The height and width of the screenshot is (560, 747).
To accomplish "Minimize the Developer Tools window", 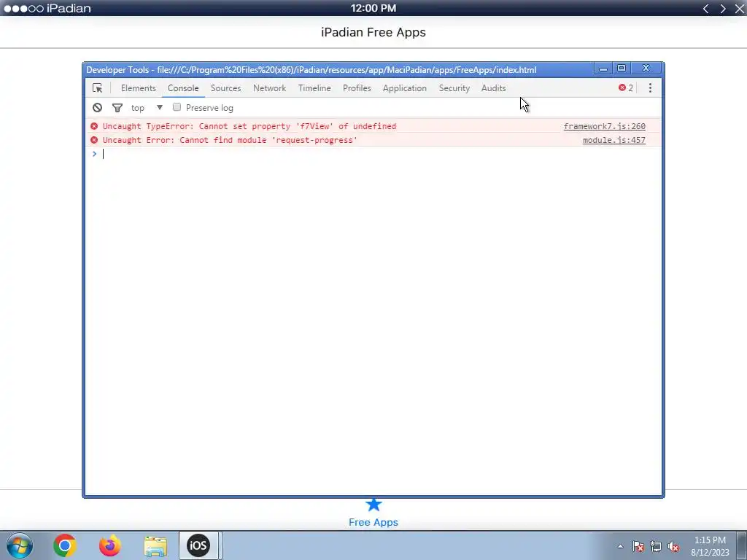I will (x=603, y=69).
